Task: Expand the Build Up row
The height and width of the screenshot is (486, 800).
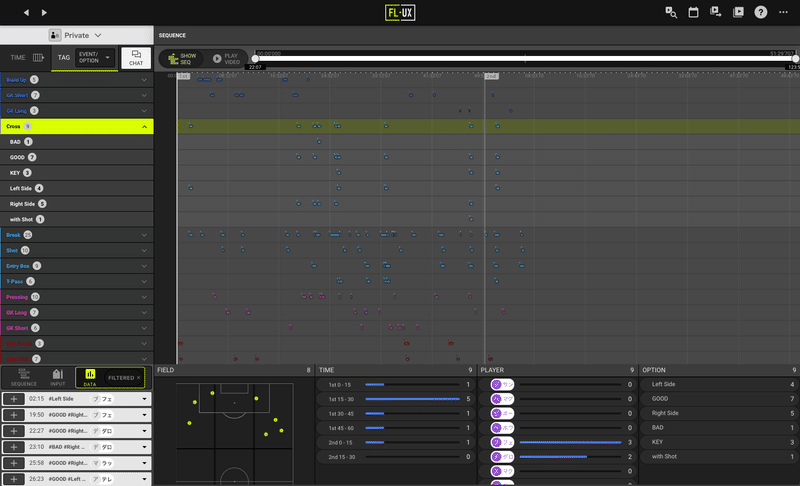Action: (144, 80)
